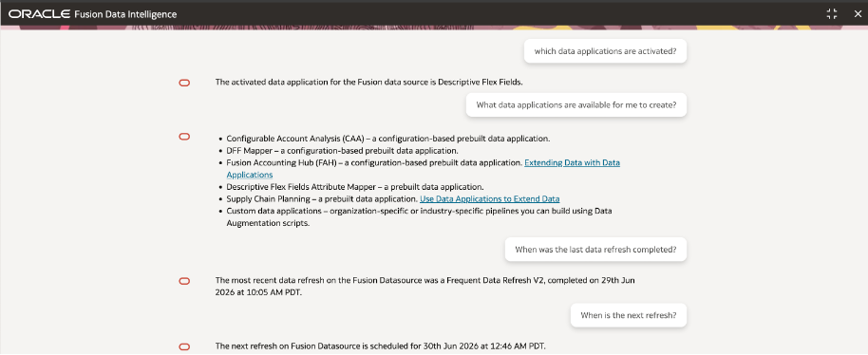Select the 'What data applications are available' message bubble
This screenshot has height=355, width=868.
pos(576,105)
